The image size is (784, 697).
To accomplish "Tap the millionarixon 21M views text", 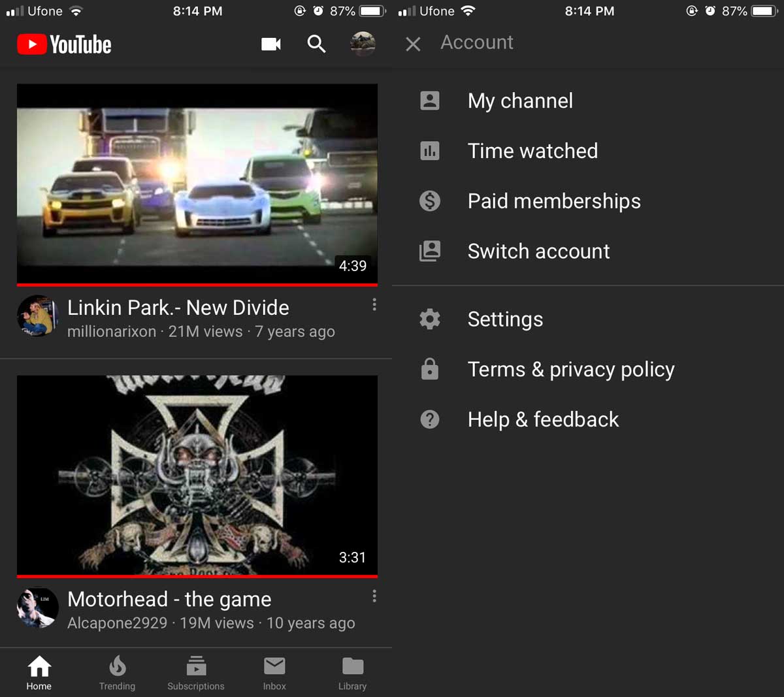I will click(201, 332).
